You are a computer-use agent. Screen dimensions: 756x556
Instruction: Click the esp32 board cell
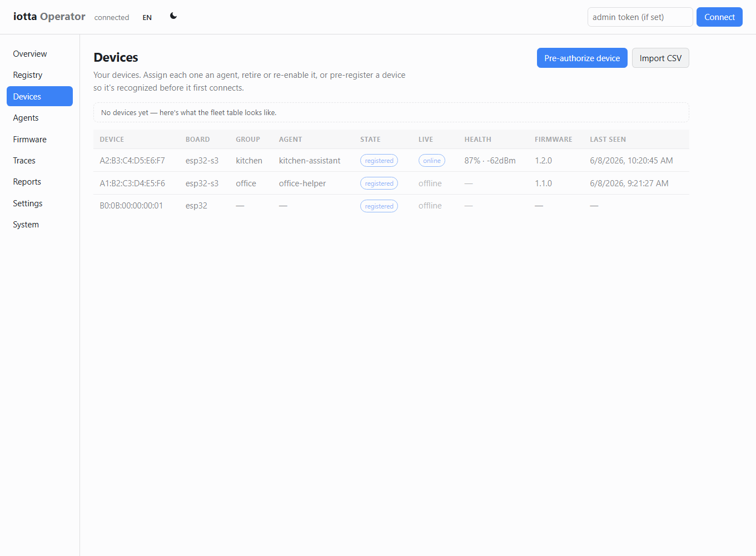(196, 206)
